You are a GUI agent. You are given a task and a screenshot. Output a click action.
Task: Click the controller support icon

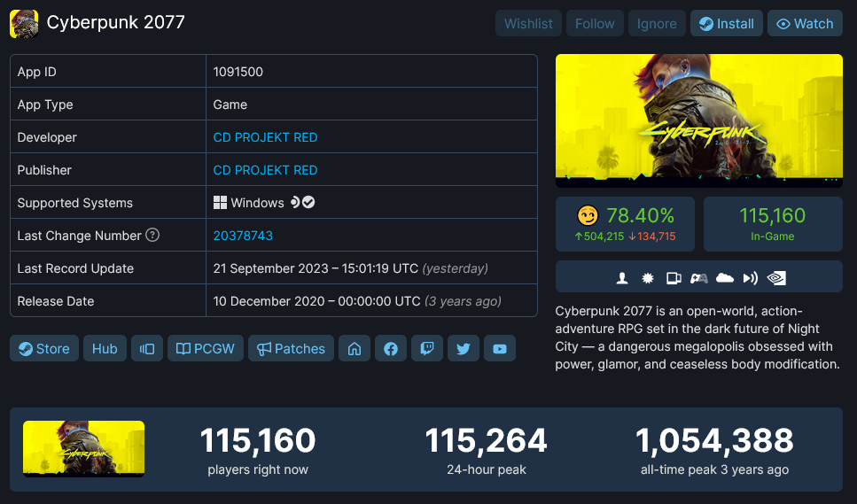point(698,278)
